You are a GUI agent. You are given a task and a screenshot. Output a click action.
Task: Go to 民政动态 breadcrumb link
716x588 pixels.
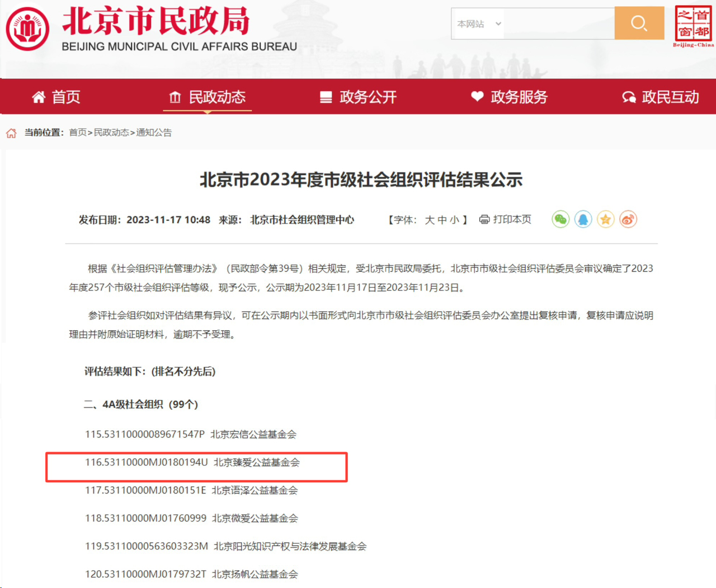111,132
